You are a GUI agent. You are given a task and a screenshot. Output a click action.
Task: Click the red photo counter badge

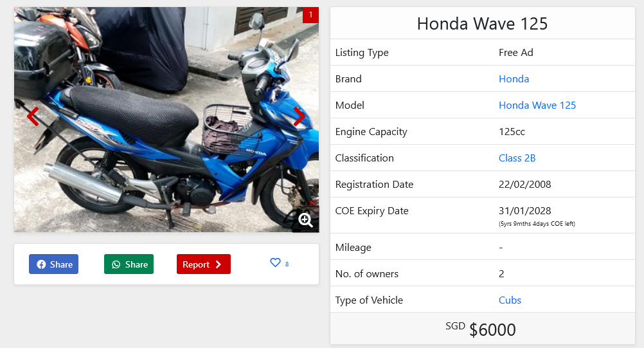(310, 15)
